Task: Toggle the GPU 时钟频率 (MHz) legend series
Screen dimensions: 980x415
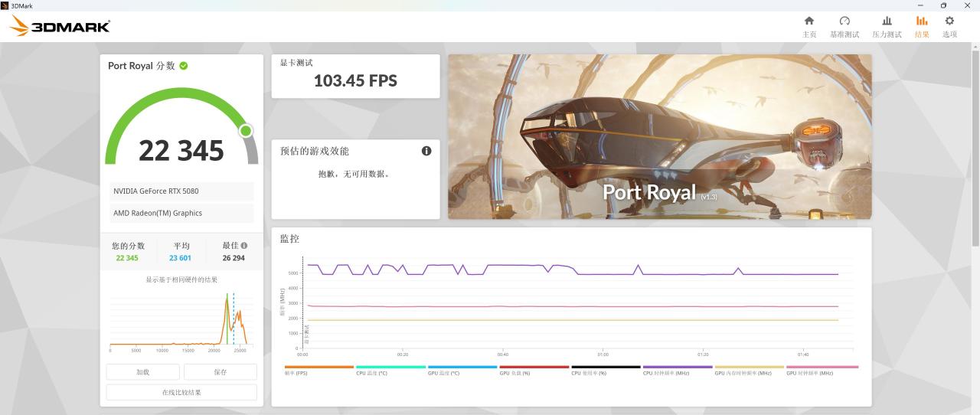Action: 822,371
